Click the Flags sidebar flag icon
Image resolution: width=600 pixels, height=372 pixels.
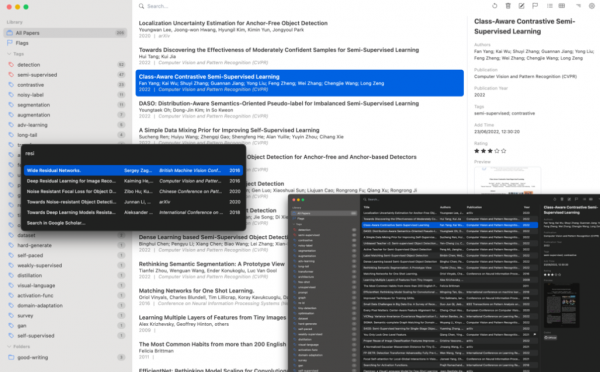pos(10,43)
